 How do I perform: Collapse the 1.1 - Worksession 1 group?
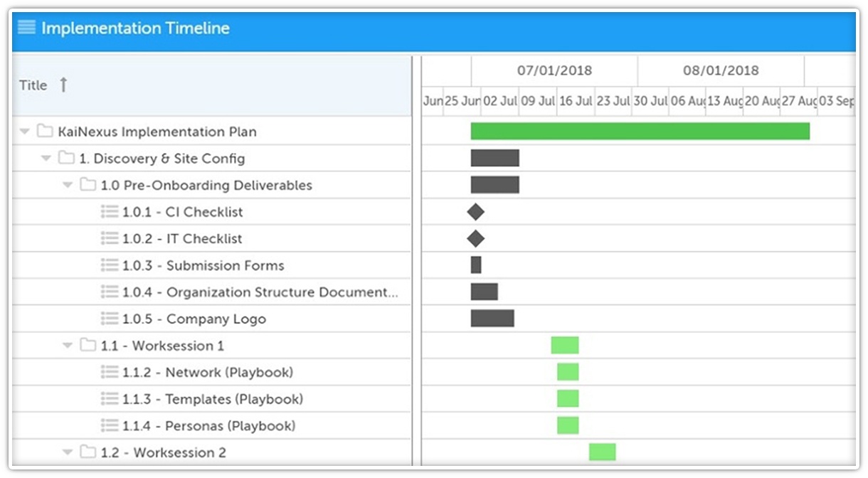[x=68, y=346]
